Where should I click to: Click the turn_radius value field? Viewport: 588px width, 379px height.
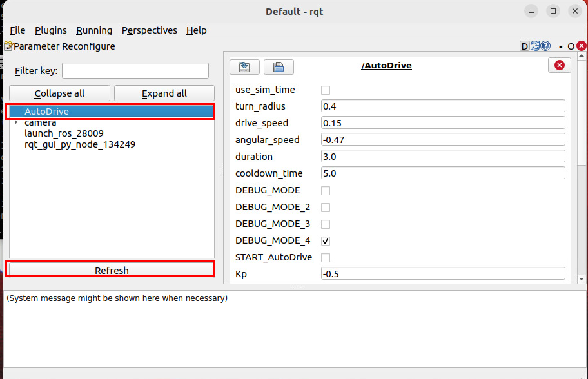(x=443, y=106)
